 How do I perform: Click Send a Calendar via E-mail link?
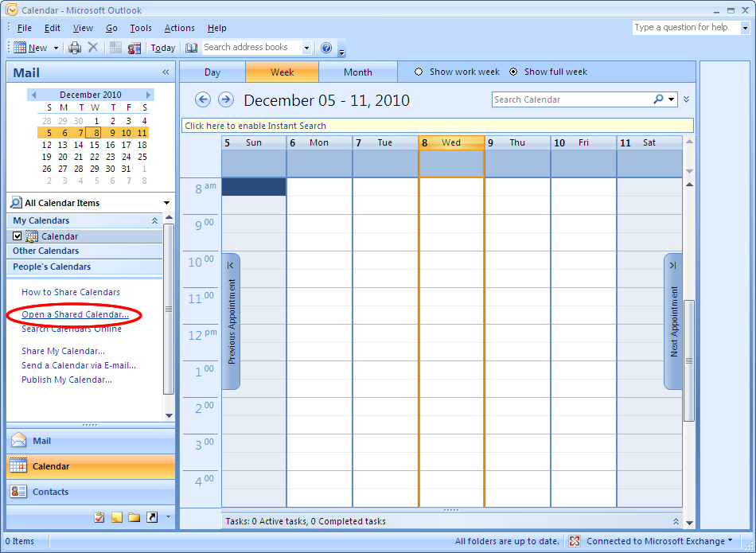[x=79, y=365]
